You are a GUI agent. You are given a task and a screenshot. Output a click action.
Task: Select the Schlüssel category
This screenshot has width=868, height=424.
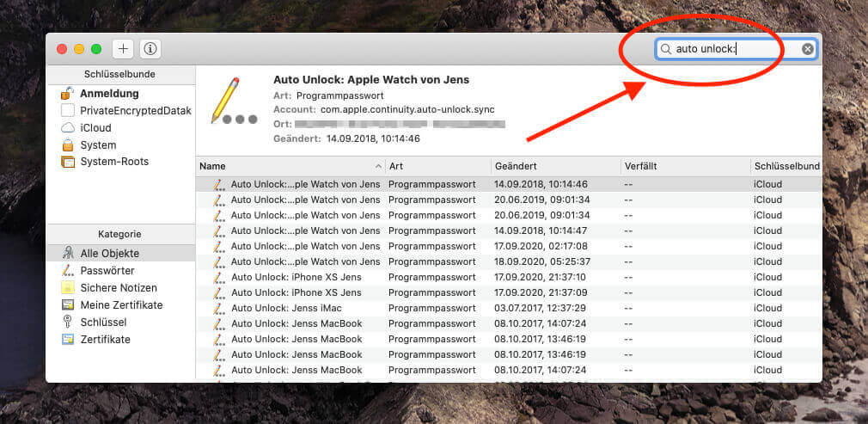(103, 323)
